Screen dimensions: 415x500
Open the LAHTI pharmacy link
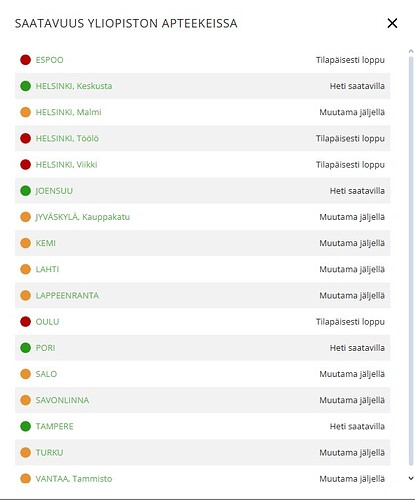pyautogui.click(x=47, y=269)
